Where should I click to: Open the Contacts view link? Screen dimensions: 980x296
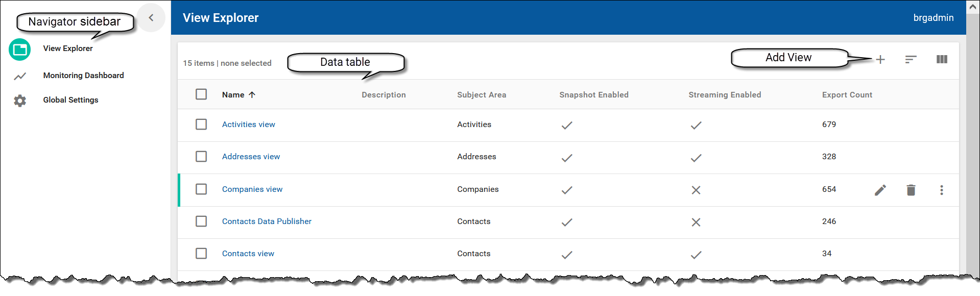248,254
